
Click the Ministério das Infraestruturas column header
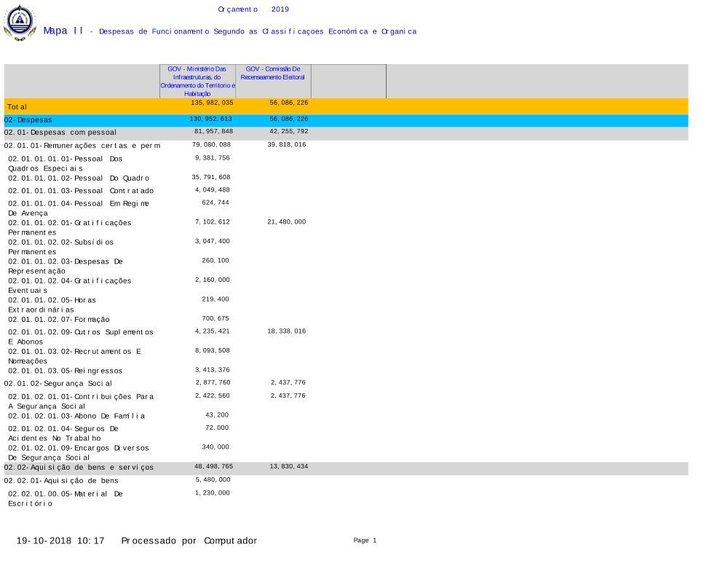pos(197,81)
